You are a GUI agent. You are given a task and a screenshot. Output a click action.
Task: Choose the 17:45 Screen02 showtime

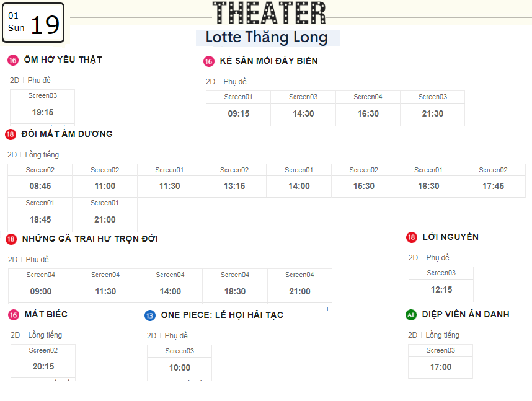click(x=493, y=187)
